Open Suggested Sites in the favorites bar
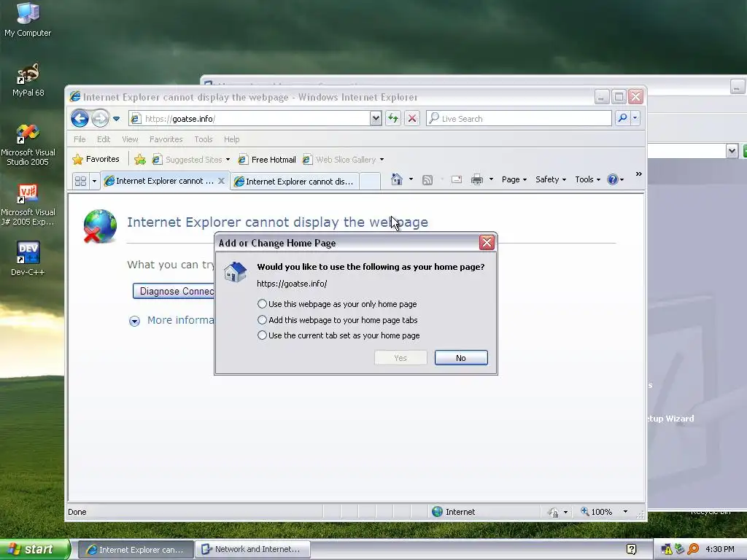747x560 pixels. point(190,160)
